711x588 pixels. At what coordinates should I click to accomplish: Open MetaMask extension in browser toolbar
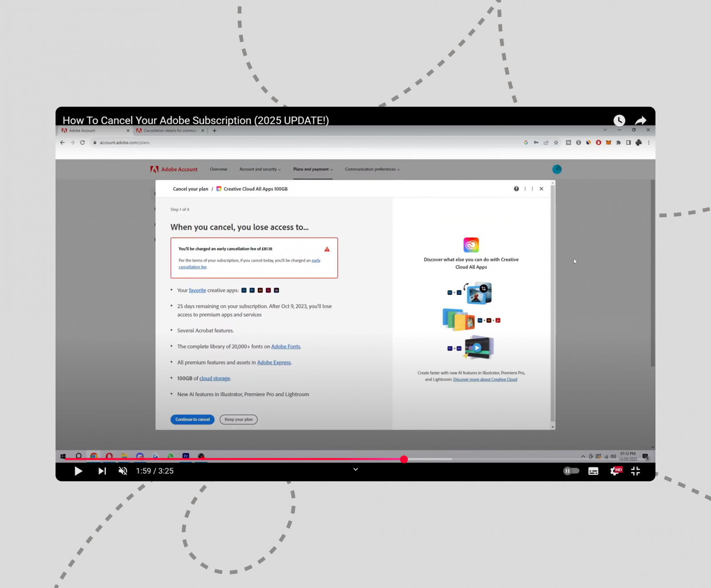click(608, 143)
